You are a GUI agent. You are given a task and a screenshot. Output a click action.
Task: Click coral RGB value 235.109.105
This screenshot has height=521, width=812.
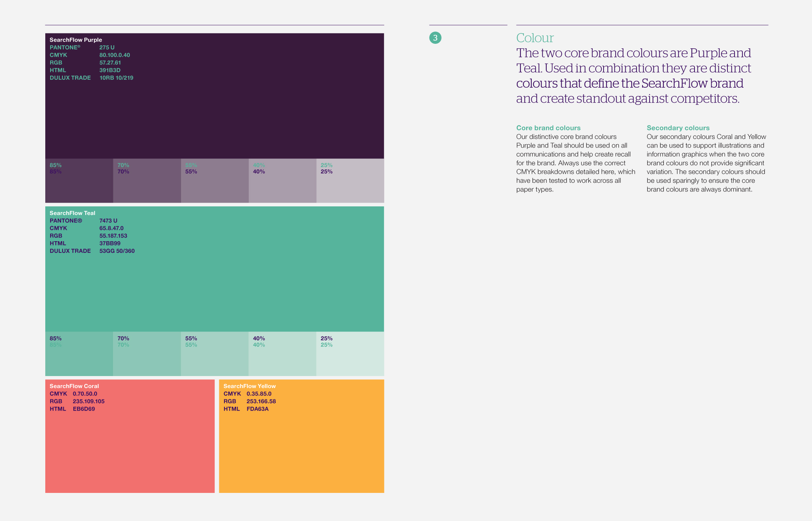89,402
